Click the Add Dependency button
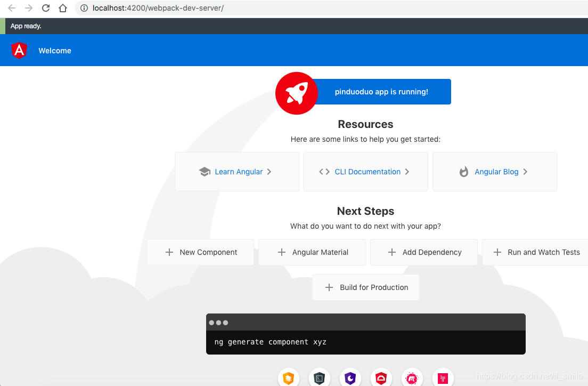 (x=424, y=252)
